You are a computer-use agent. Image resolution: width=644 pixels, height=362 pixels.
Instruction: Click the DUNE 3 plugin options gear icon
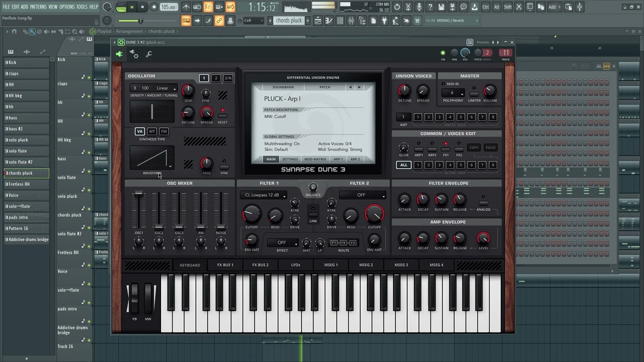(121, 42)
